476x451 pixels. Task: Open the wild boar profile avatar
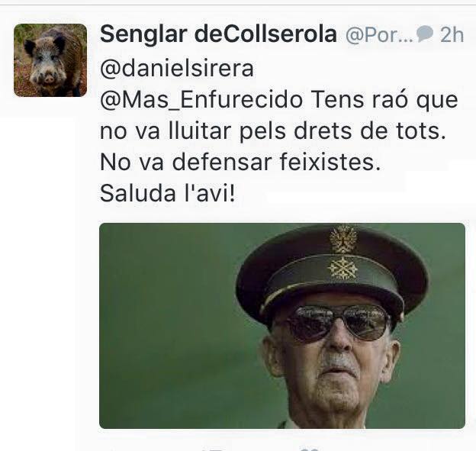pos(50,60)
